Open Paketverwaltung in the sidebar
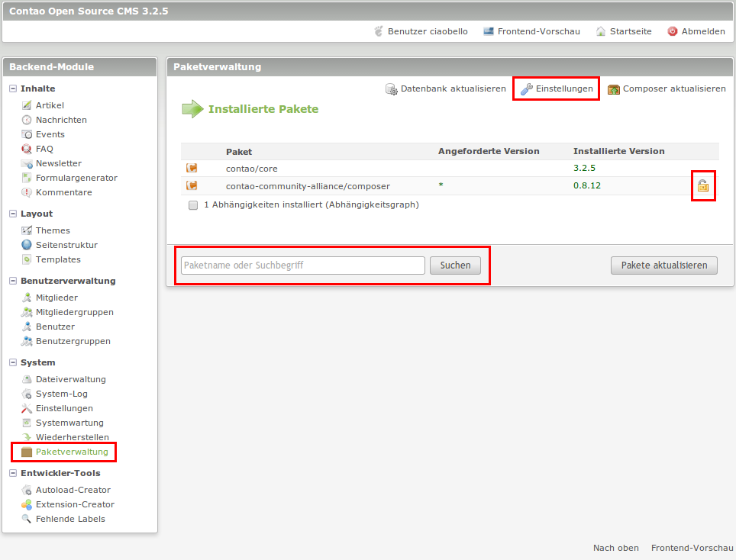This screenshot has height=560, width=736. [72, 452]
